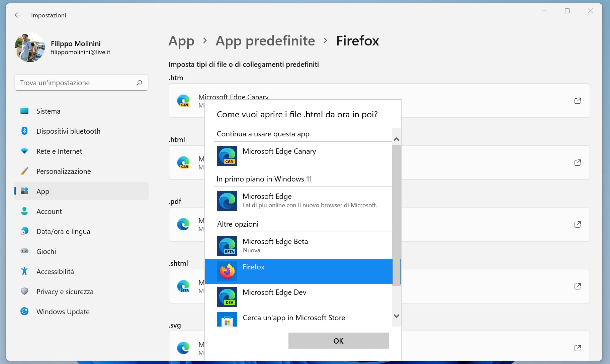
Task: Click the Giochi controller icon
Action: point(25,251)
